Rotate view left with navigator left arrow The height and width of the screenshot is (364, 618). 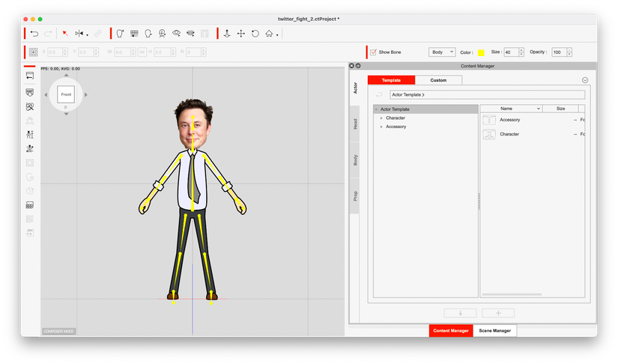click(46, 94)
